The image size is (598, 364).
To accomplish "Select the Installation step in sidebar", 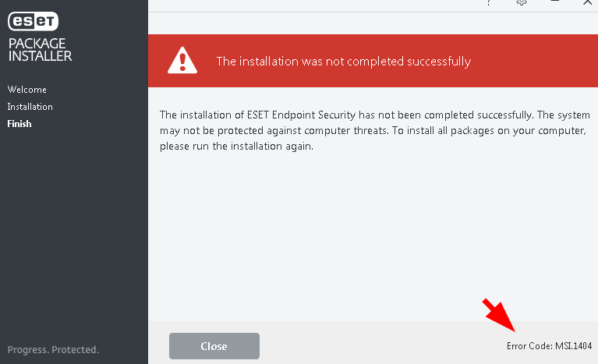I will pyautogui.click(x=30, y=107).
